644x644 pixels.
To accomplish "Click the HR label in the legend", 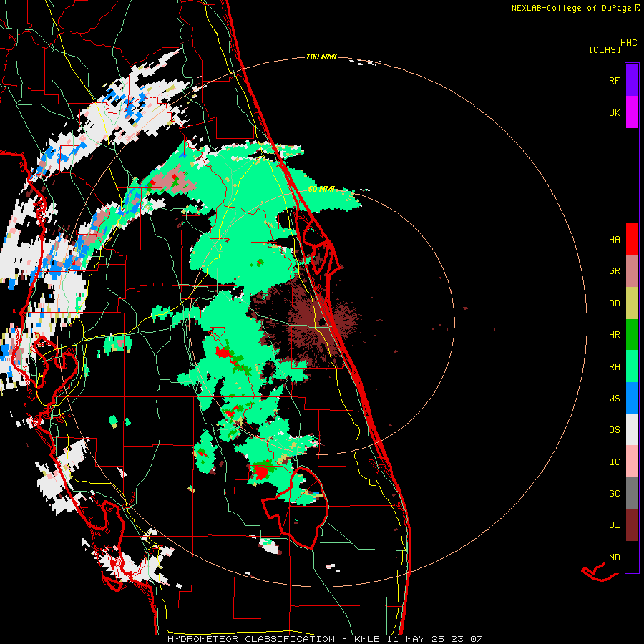I will click(x=614, y=335).
